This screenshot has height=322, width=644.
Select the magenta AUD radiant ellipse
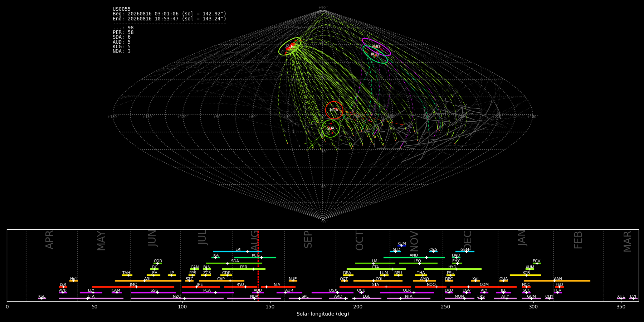(376, 47)
